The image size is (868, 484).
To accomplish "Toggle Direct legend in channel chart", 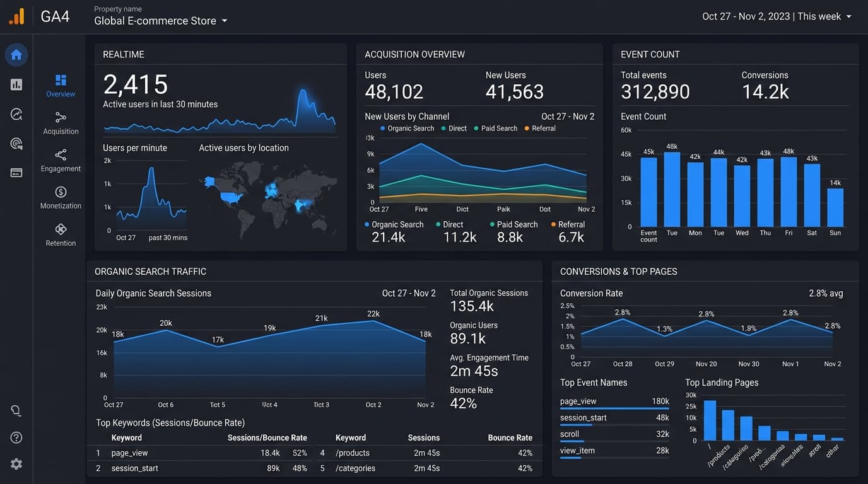I will [454, 128].
